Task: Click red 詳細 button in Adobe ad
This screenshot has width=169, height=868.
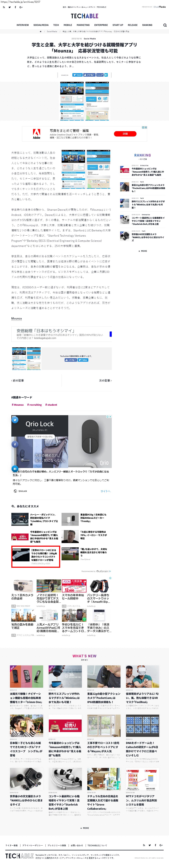Action: point(125,134)
